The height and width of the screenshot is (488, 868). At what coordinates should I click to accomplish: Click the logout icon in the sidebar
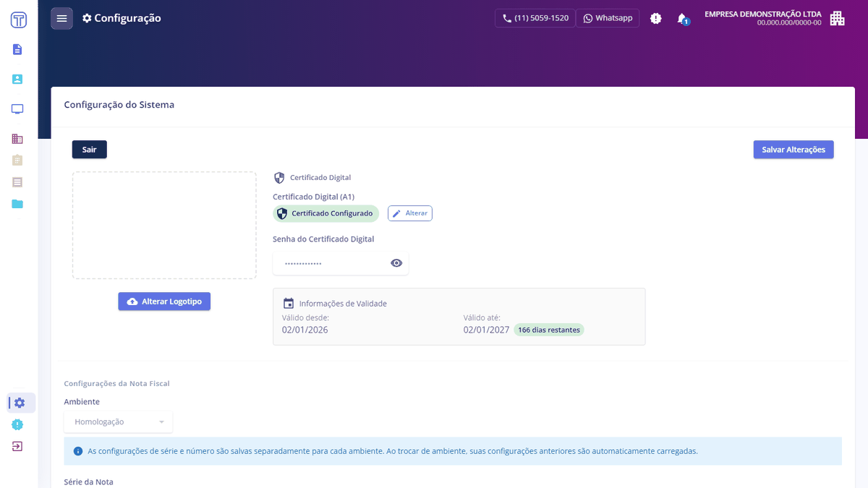click(x=17, y=446)
